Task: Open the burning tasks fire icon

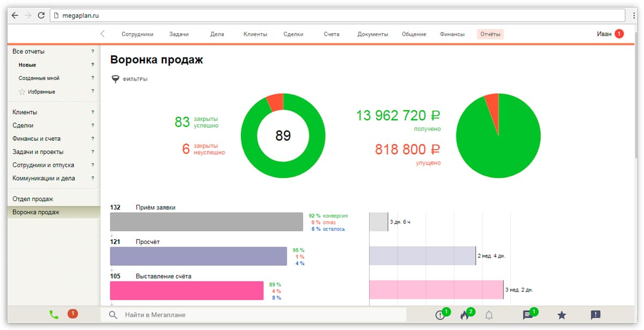Action: pos(465,315)
